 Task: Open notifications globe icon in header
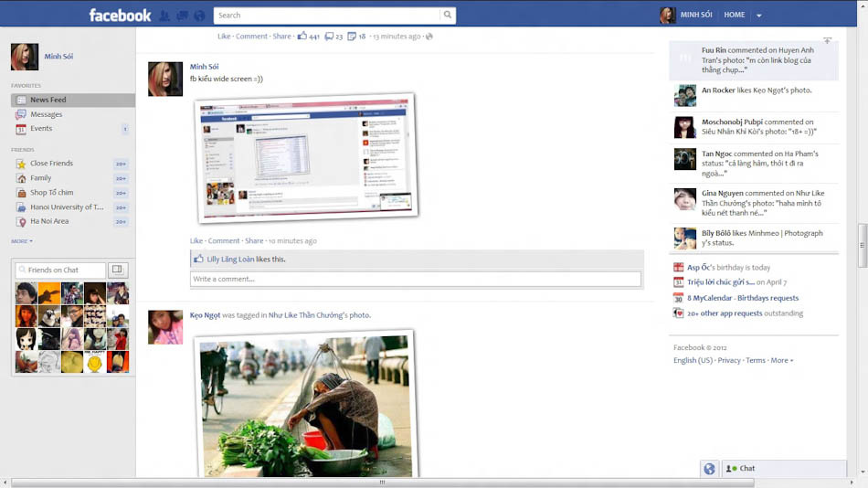199,16
